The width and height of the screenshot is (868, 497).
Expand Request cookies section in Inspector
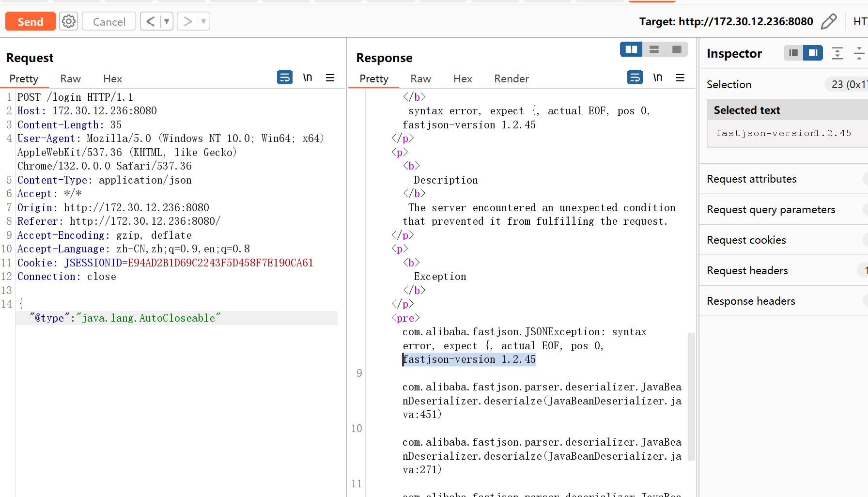click(x=784, y=240)
